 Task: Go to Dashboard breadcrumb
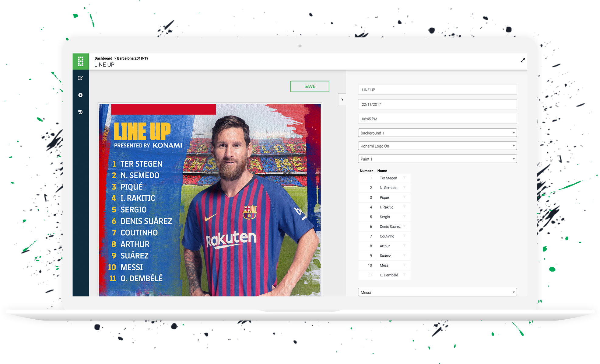[103, 58]
